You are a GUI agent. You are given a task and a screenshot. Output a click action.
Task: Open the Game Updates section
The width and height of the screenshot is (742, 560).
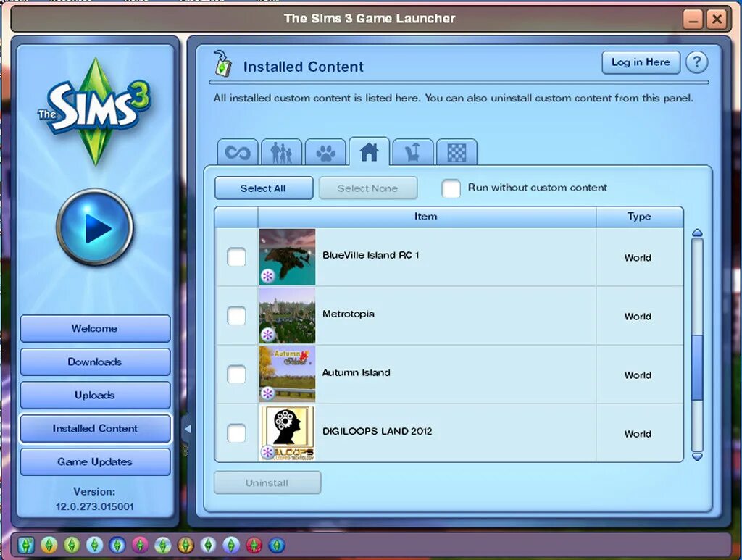(x=95, y=461)
